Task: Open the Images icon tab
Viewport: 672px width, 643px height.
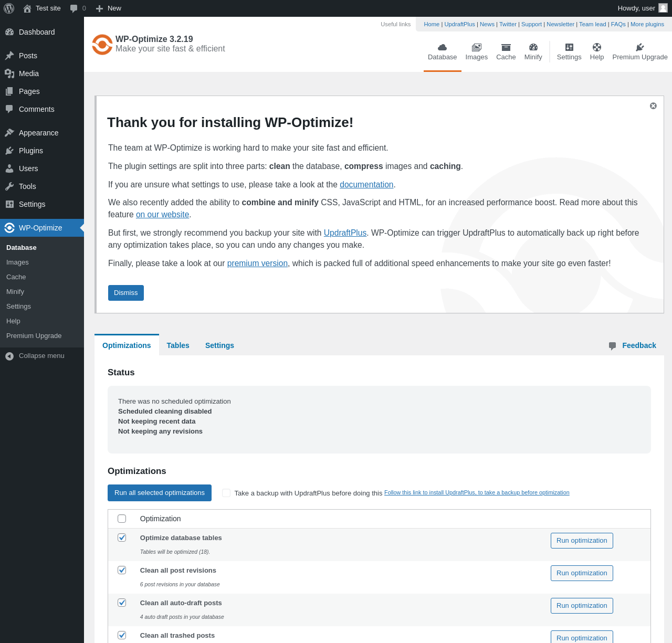Action: click(477, 47)
